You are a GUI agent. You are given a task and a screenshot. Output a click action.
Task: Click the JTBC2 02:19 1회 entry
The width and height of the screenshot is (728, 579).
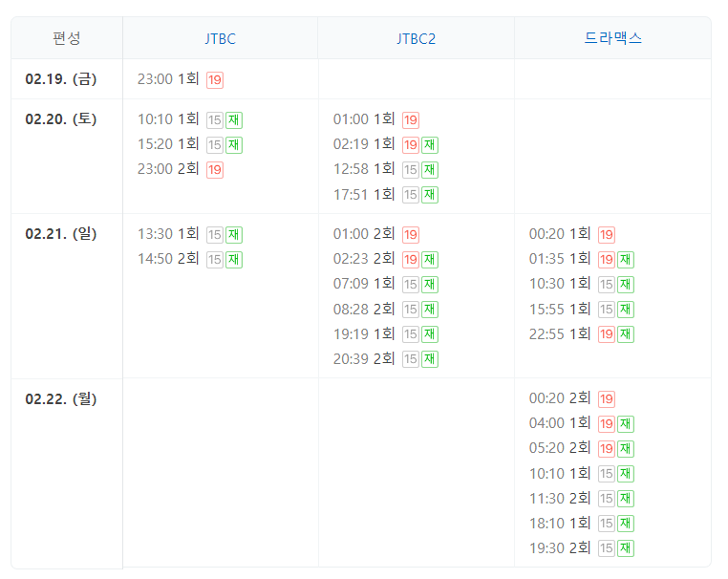(364, 144)
